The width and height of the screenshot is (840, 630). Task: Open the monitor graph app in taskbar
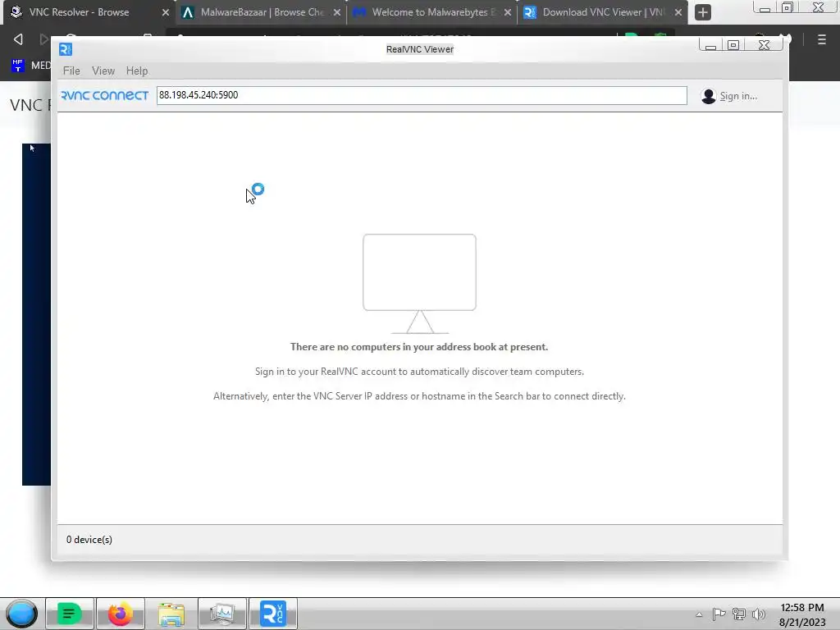click(x=221, y=614)
